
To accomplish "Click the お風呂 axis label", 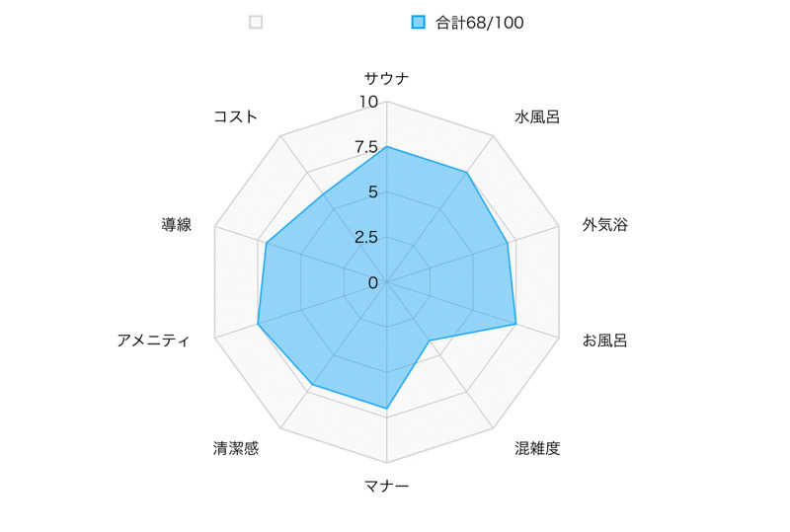I will (x=604, y=341).
